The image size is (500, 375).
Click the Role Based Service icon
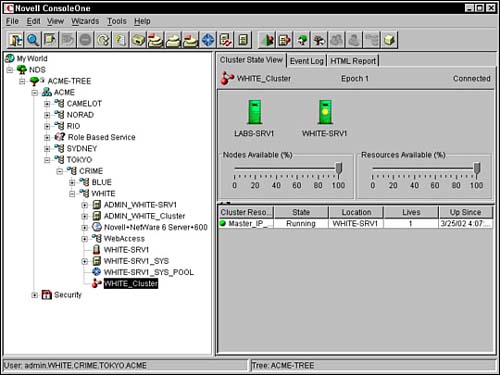point(60,137)
